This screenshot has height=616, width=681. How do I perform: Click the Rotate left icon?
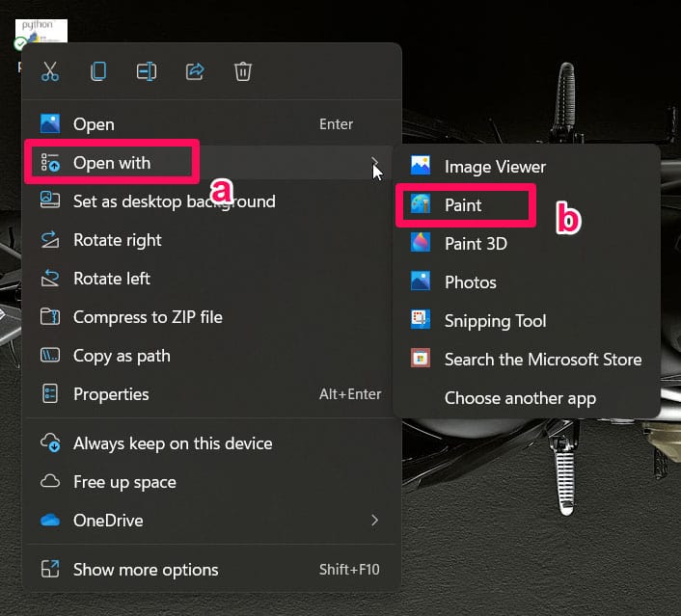tap(50, 278)
